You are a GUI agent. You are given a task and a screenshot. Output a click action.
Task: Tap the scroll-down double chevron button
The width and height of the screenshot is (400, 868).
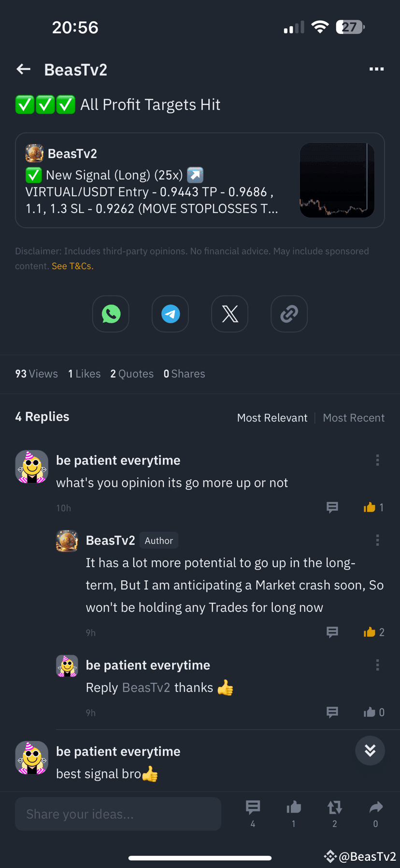pos(370,750)
